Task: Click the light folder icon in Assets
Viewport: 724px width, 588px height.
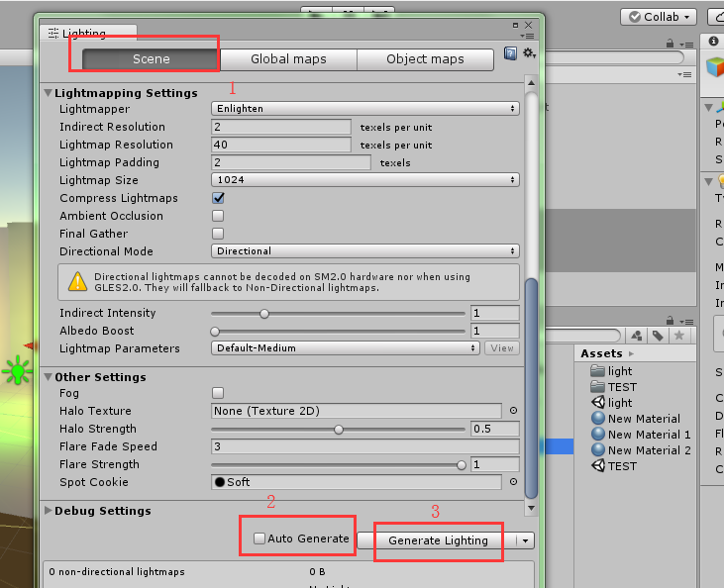Action: point(598,370)
